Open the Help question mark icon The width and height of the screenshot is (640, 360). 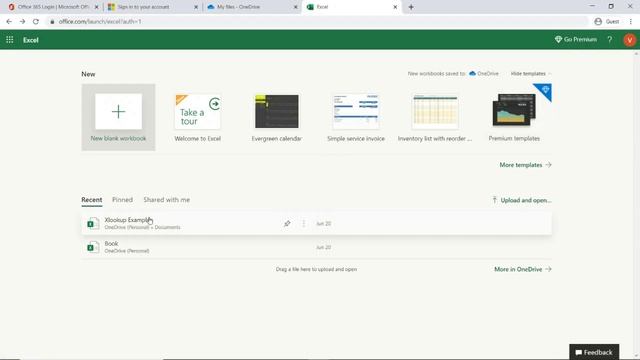coord(609,40)
